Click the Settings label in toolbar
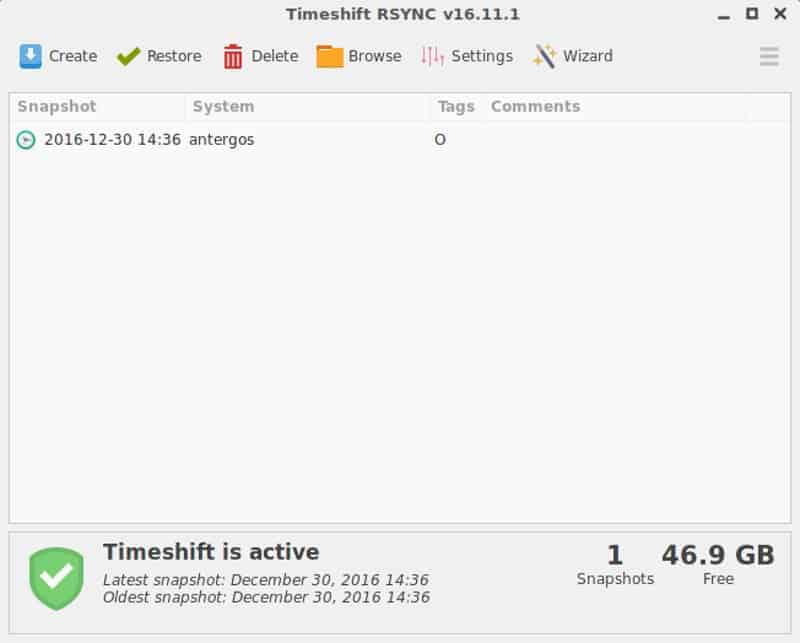The height and width of the screenshot is (643, 800). [482, 56]
